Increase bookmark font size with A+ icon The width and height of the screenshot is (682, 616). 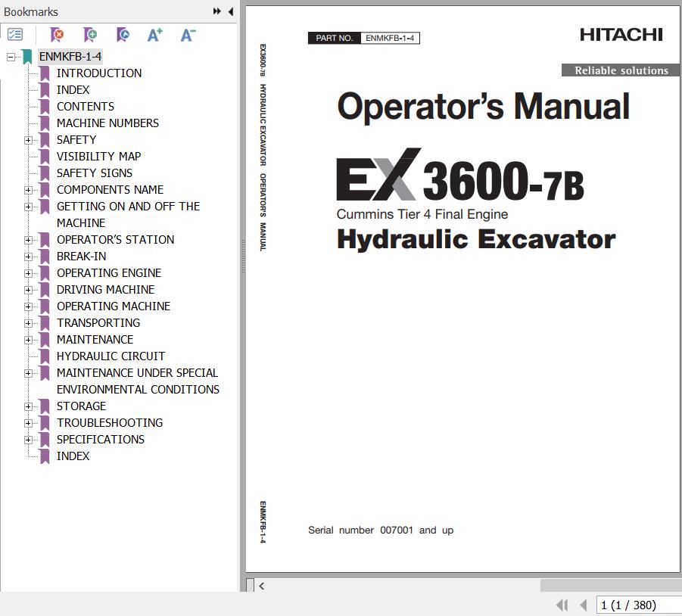pyautogui.click(x=155, y=35)
